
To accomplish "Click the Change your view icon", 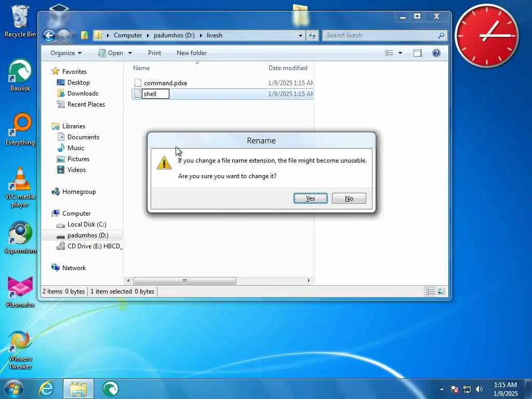I will coord(389,53).
